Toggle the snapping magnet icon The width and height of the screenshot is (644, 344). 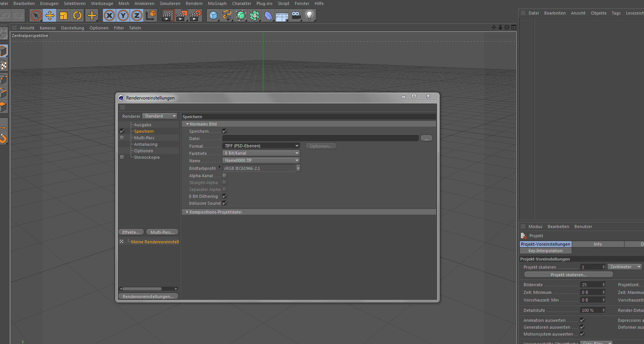point(3,138)
